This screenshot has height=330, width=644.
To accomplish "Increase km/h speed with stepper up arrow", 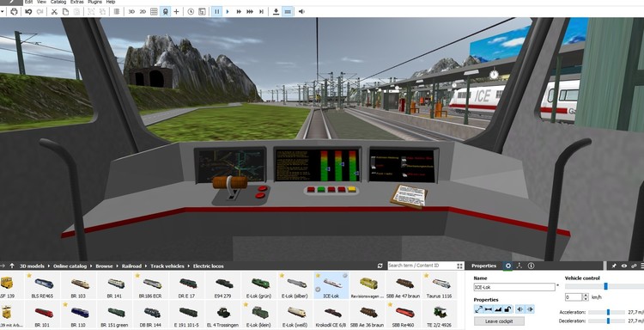I will pos(586,295).
